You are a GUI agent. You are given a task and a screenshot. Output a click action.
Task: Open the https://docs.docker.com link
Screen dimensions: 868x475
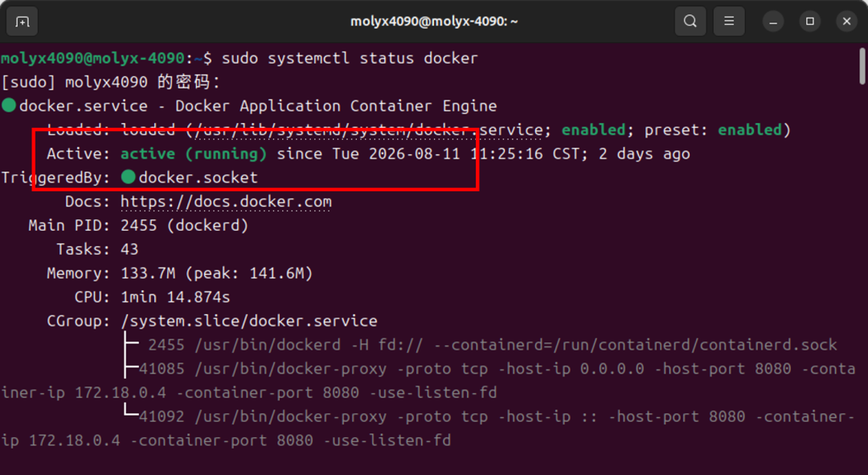coord(226,202)
